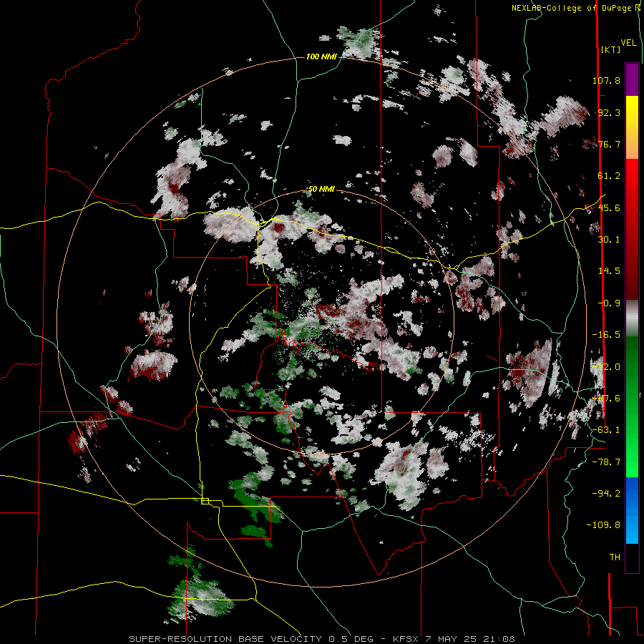The image size is (644, 644).
Task: Click the -78.7 velocity scale value
Action: coord(606,462)
